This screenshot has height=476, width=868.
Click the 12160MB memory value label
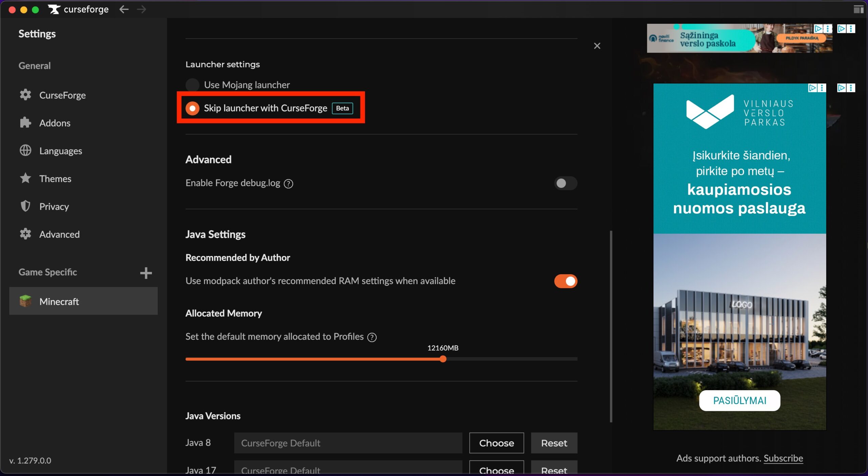click(443, 348)
